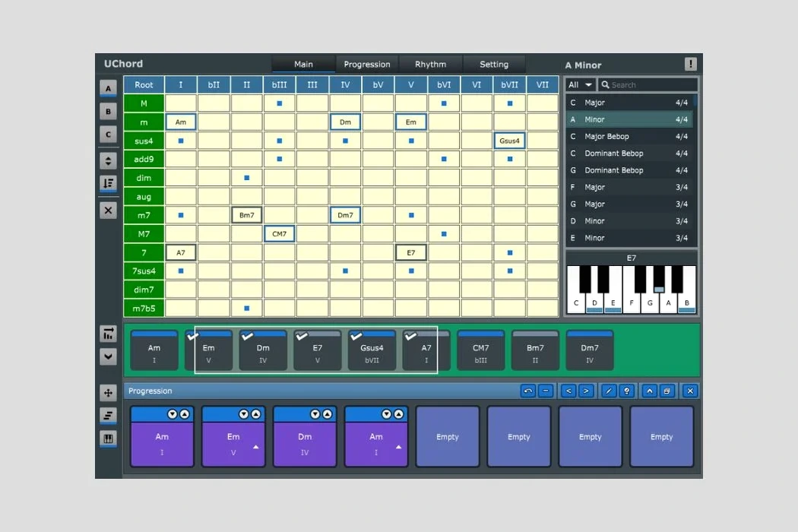Open the All filter dropdown
Viewport: 798px width, 532px height.
580,84
